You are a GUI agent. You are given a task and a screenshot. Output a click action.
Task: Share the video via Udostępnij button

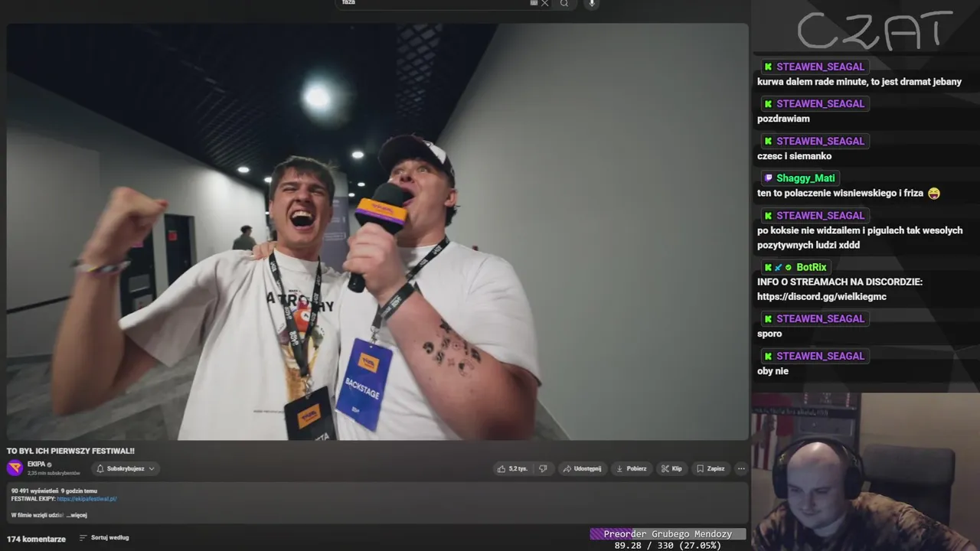(582, 468)
